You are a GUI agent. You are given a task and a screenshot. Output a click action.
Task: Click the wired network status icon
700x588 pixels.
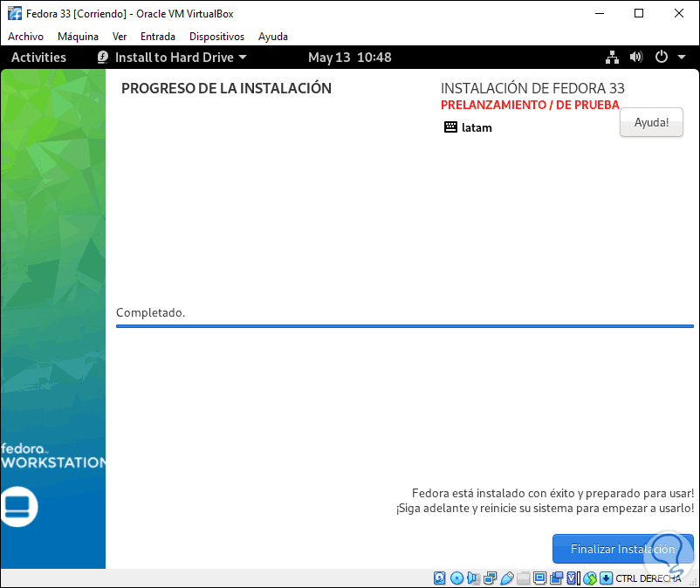click(612, 57)
